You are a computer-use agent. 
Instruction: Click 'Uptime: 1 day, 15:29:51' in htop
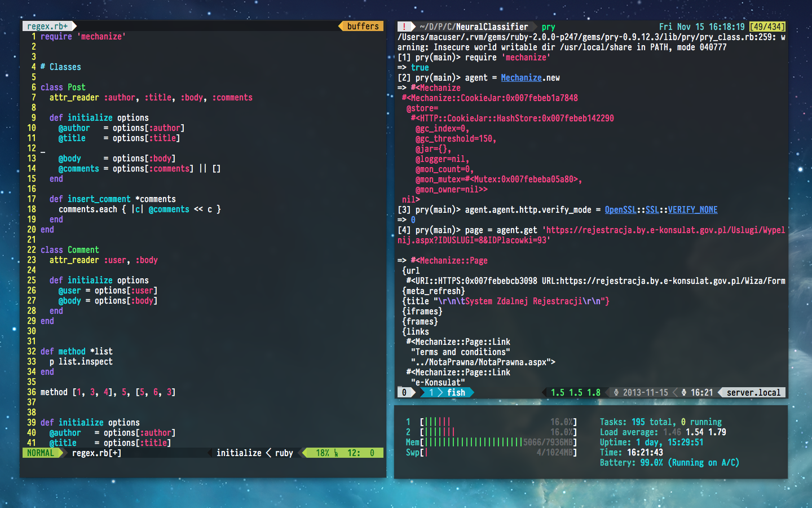point(652,442)
